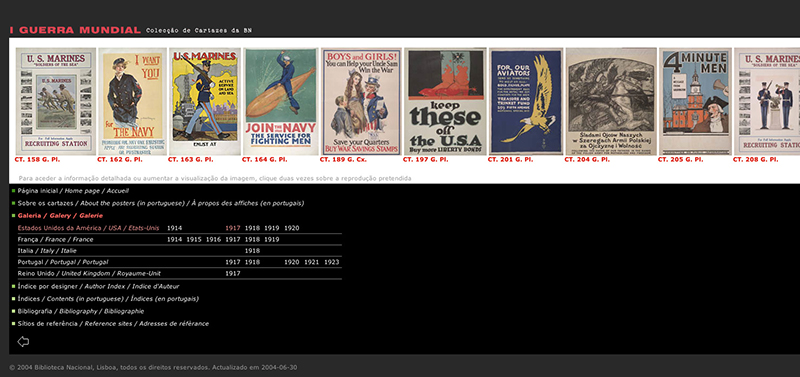Open France posters from 1917
800x377 pixels.
(x=233, y=239)
